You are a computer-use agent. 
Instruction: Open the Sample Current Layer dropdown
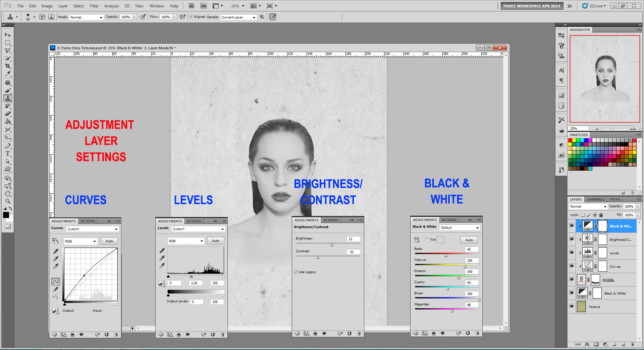238,17
